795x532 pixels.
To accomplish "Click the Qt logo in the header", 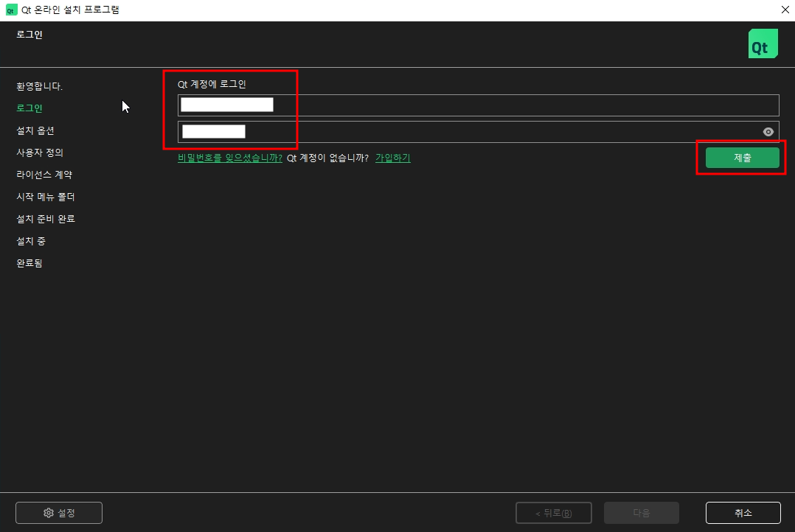I will point(763,43).
